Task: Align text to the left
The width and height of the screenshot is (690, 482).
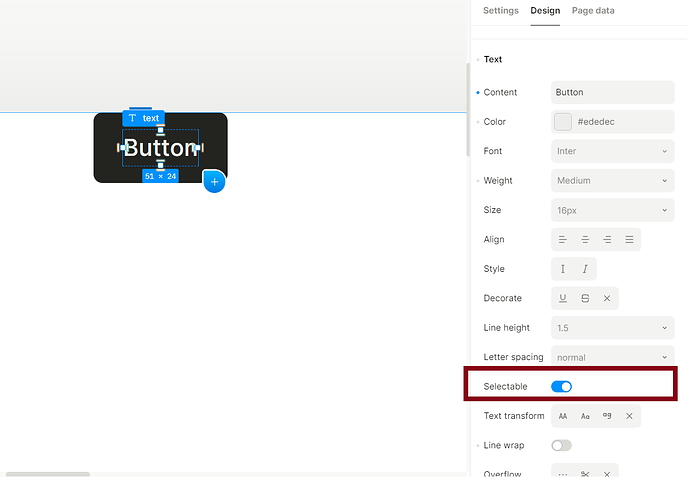Action: click(563, 240)
